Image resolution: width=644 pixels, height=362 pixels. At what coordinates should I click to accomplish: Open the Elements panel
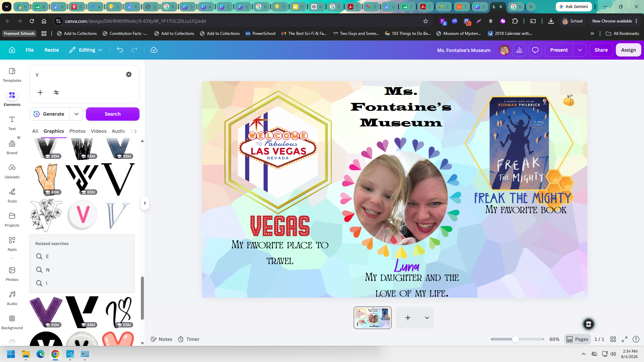coord(12,99)
